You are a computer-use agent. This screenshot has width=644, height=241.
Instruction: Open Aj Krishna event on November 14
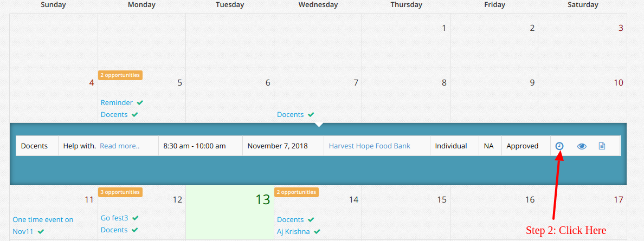(293, 232)
